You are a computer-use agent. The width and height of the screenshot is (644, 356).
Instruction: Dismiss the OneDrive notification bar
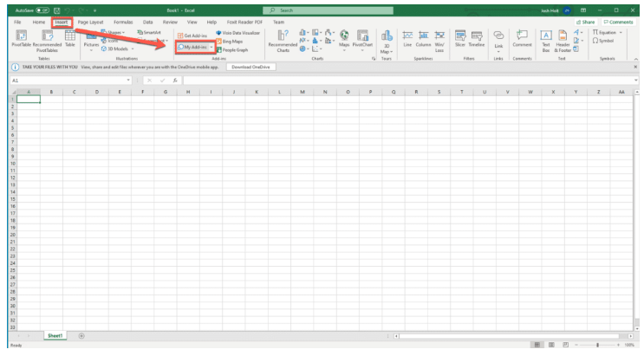coord(635,67)
